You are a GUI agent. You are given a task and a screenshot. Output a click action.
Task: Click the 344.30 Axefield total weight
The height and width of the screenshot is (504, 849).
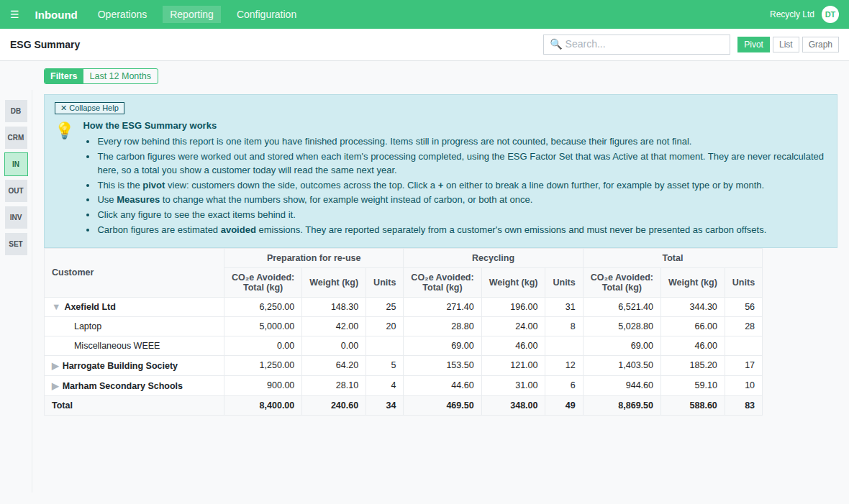pos(704,307)
